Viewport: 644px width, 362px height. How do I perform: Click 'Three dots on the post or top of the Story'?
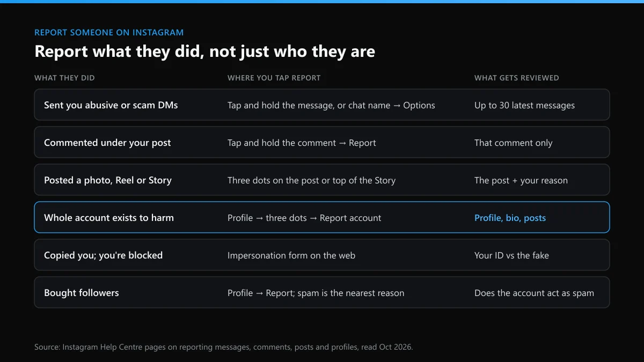pos(311,180)
